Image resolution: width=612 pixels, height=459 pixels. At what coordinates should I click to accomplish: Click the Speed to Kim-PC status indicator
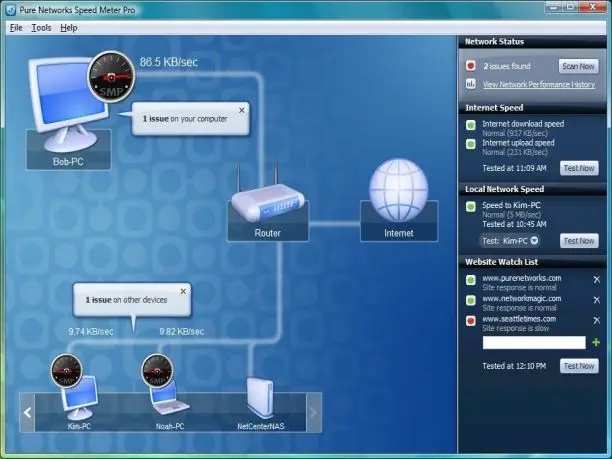[x=471, y=206]
